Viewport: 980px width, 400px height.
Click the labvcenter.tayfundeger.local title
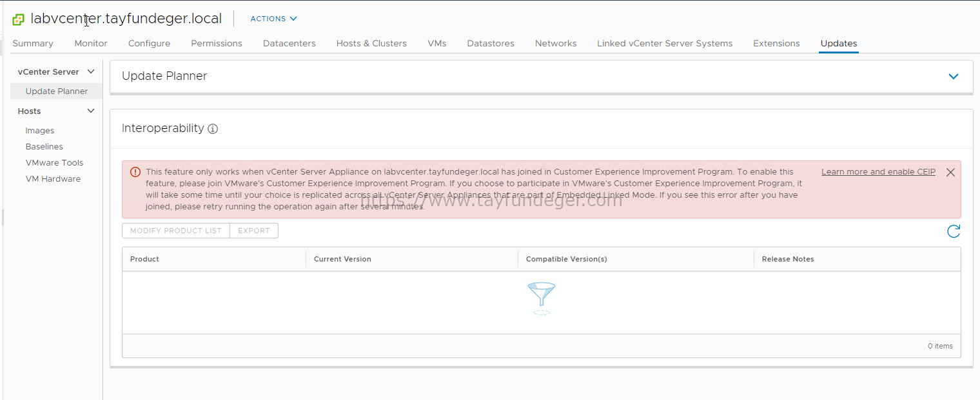pos(126,19)
